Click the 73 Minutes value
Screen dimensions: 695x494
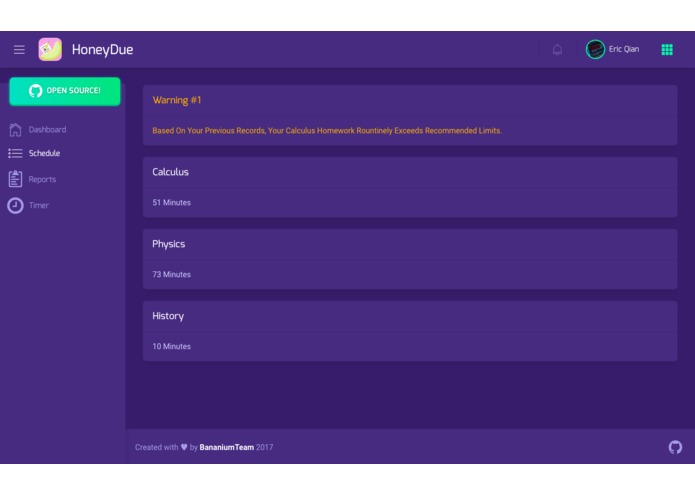[x=172, y=275]
